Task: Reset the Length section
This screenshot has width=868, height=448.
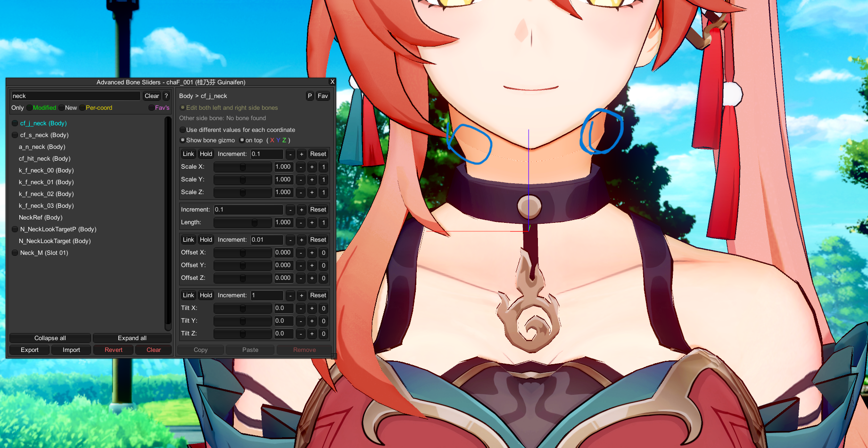Action: coord(318,210)
